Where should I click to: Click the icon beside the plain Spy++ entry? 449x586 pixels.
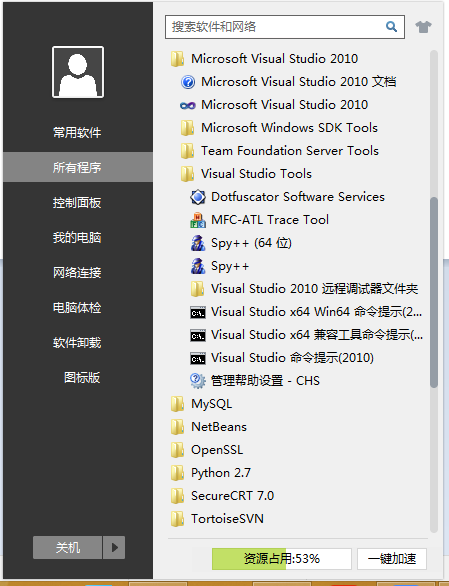(x=197, y=266)
